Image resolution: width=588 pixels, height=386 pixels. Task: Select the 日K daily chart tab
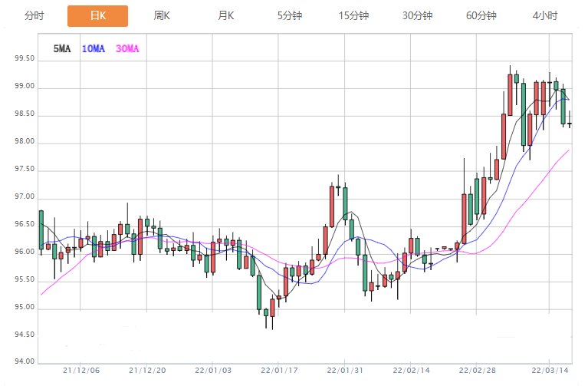pyautogui.click(x=97, y=16)
